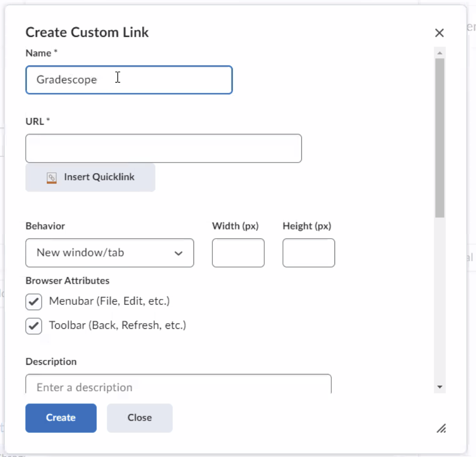Click the Description label
The height and width of the screenshot is (457, 476).
click(x=51, y=362)
